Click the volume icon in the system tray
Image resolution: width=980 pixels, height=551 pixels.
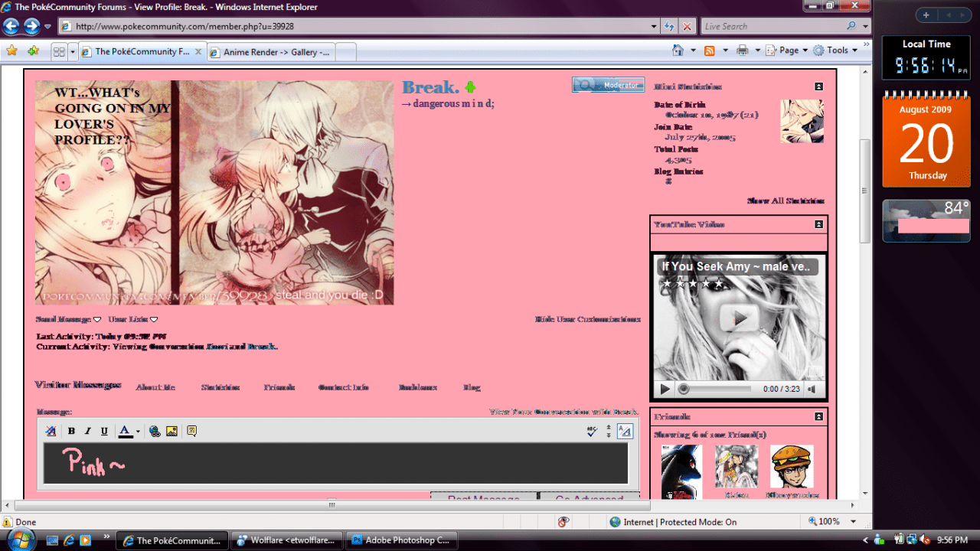924,540
